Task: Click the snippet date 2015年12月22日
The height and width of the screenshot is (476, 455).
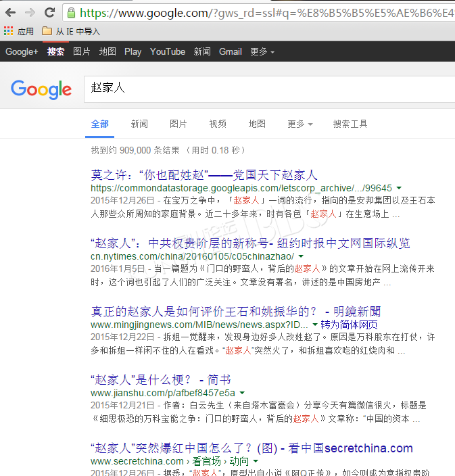Action: (122, 337)
